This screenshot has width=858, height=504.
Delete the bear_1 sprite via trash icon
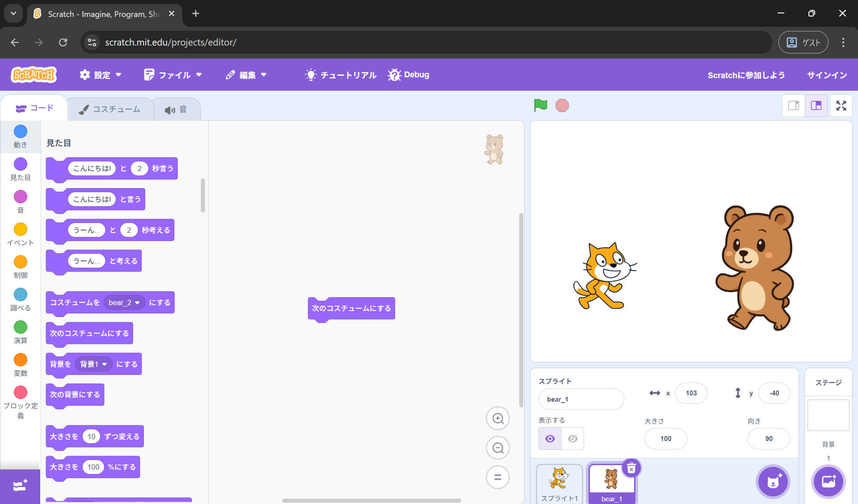pyautogui.click(x=631, y=468)
